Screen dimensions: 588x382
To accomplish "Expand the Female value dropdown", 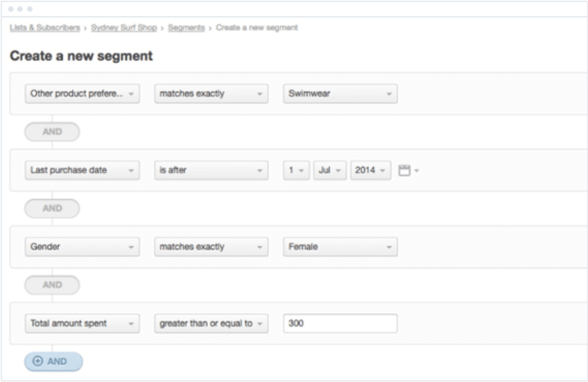I will tap(340, 247).
